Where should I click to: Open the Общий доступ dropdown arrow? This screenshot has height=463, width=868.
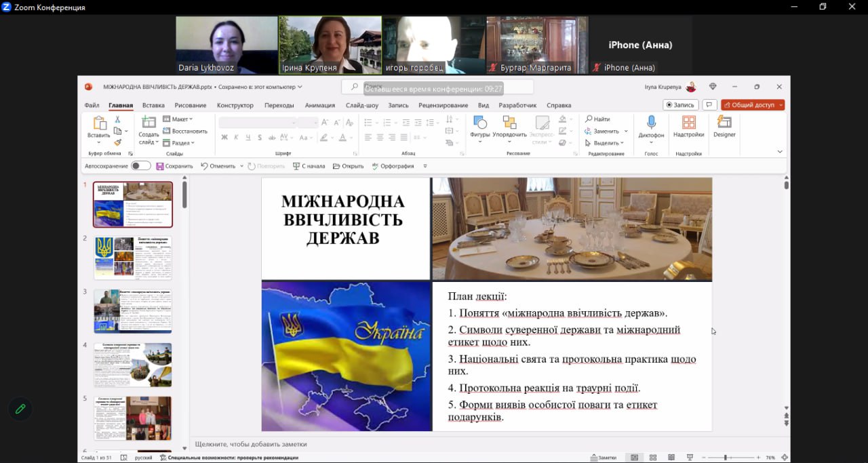781,105
